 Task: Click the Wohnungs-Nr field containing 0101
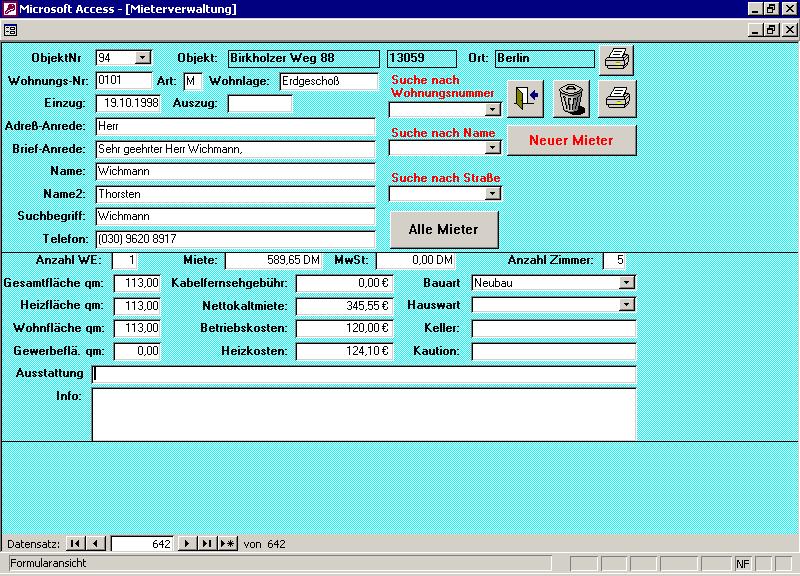pyautogui.click(x=123, y=81)
